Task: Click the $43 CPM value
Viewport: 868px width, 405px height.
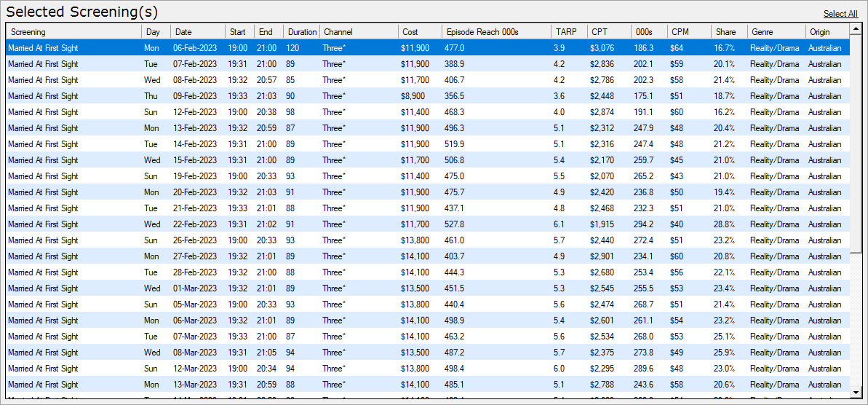Action: (x=677, y=176)
